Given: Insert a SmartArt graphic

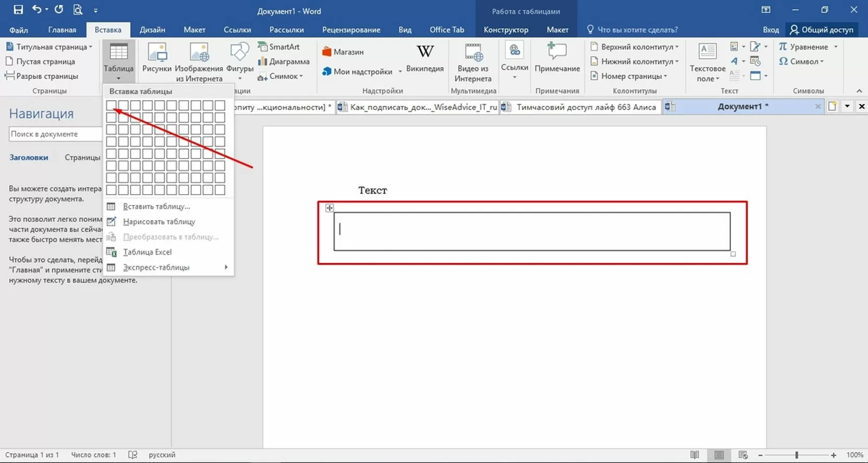Looking at the screenshot, I should click(279, 47).
